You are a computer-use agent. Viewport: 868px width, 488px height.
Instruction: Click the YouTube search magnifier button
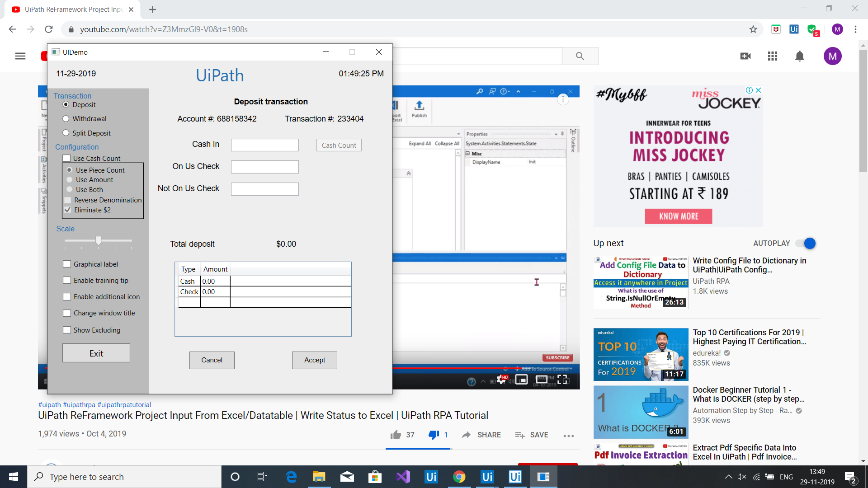click(x=580, y=56)
